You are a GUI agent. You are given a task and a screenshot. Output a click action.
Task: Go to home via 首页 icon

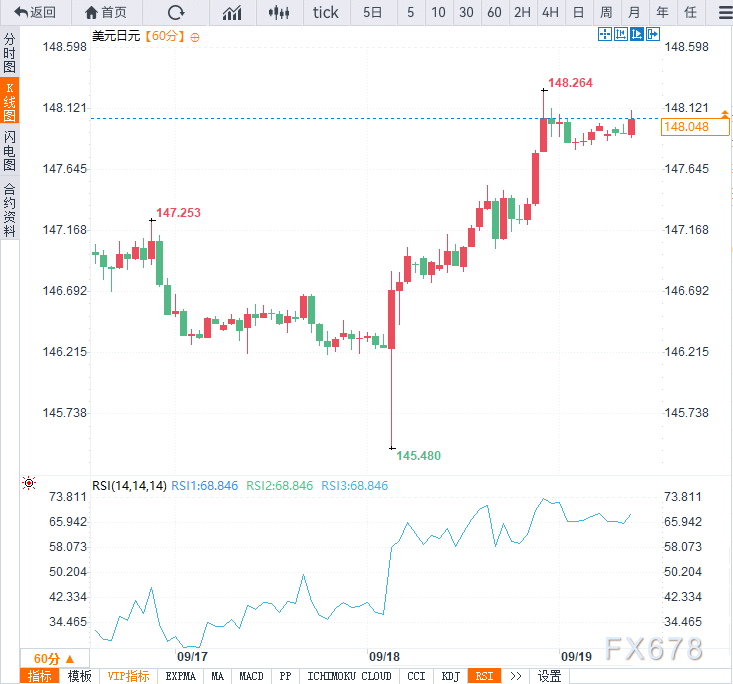click(107, 12)
